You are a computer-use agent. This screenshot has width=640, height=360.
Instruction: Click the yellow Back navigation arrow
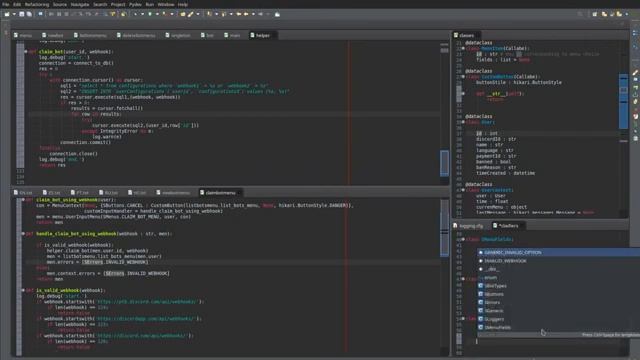click(x=239, y=14)
